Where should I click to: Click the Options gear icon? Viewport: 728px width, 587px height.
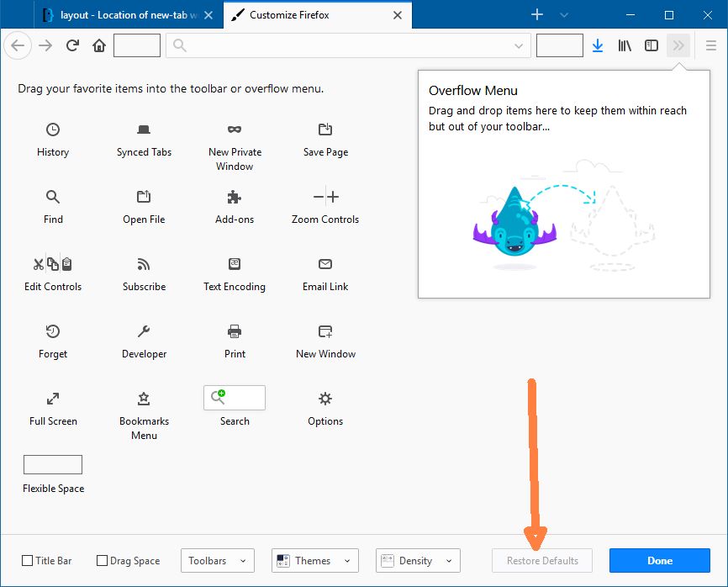click(x=325, y=399)
